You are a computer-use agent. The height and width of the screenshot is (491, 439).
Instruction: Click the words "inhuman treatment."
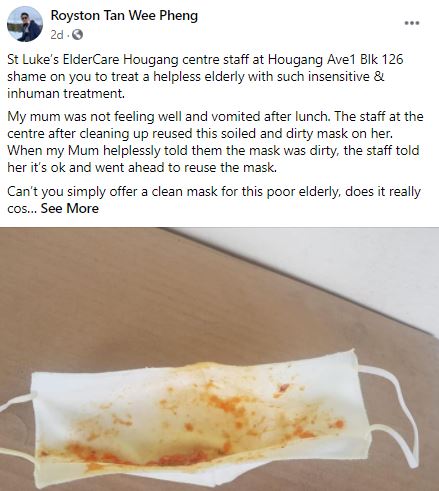pos(66,93)
